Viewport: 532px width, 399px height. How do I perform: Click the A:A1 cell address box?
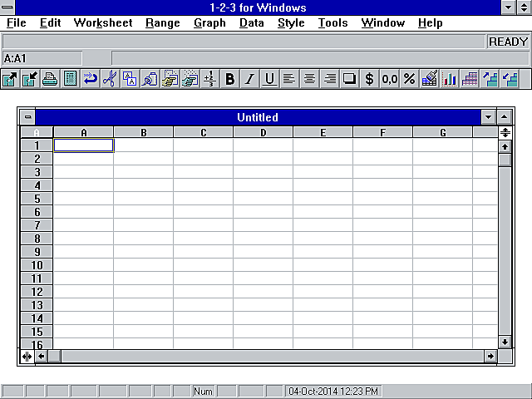tap(42, 58)
